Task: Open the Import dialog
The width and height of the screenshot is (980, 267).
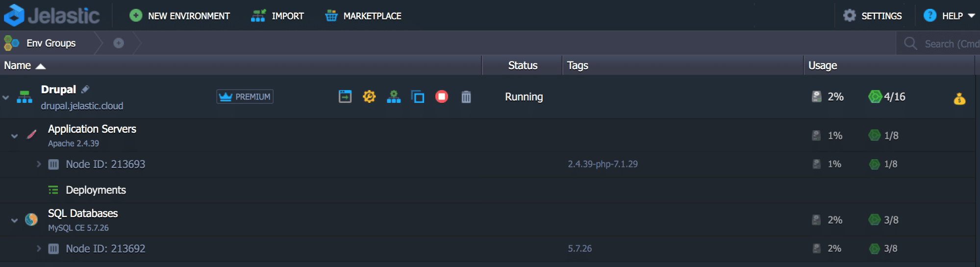Action: (277, 16)
